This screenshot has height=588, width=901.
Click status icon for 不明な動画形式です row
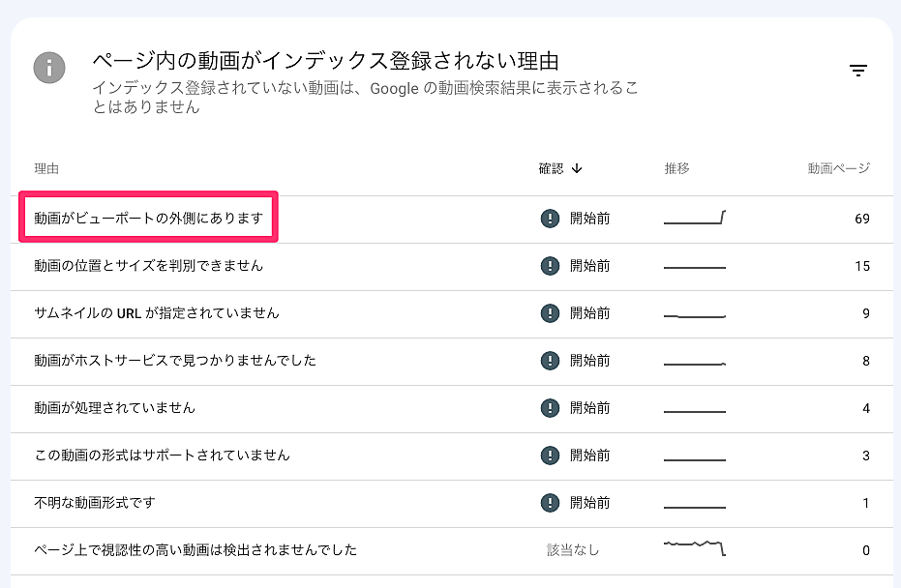coord(550,503)
